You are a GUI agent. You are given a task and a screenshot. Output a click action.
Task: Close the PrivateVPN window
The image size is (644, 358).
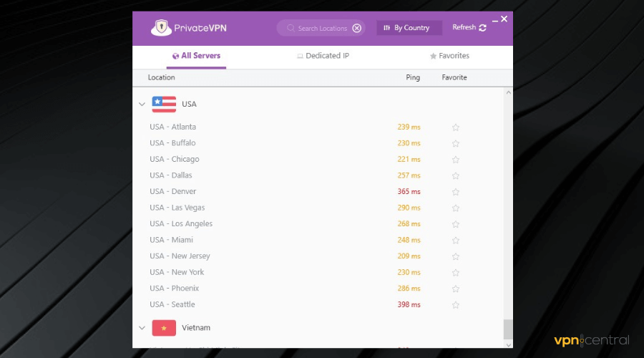pyautogui.click(x=504, y=19)
